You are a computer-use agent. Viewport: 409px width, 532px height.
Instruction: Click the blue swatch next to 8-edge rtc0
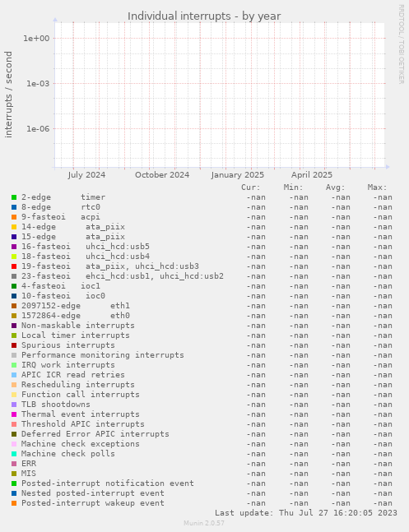pos(14,207)
